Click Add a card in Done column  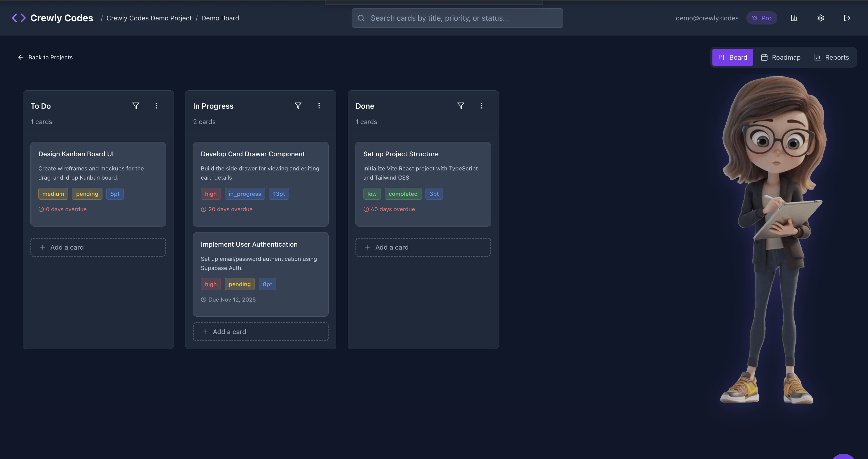coord(423,247)
